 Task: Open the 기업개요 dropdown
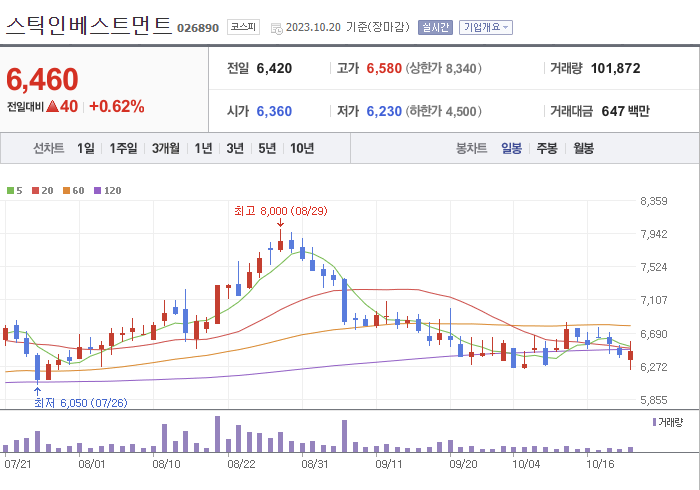pos(486,28)
